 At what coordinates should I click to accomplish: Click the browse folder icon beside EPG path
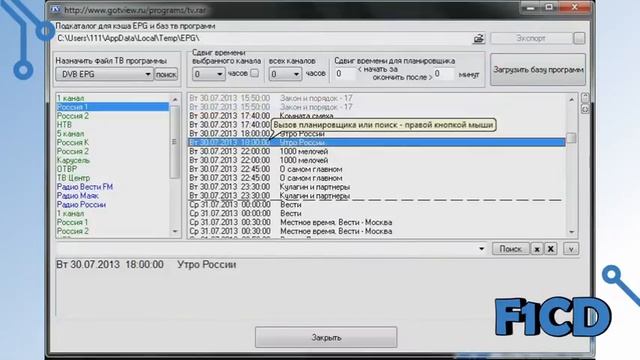478,38
